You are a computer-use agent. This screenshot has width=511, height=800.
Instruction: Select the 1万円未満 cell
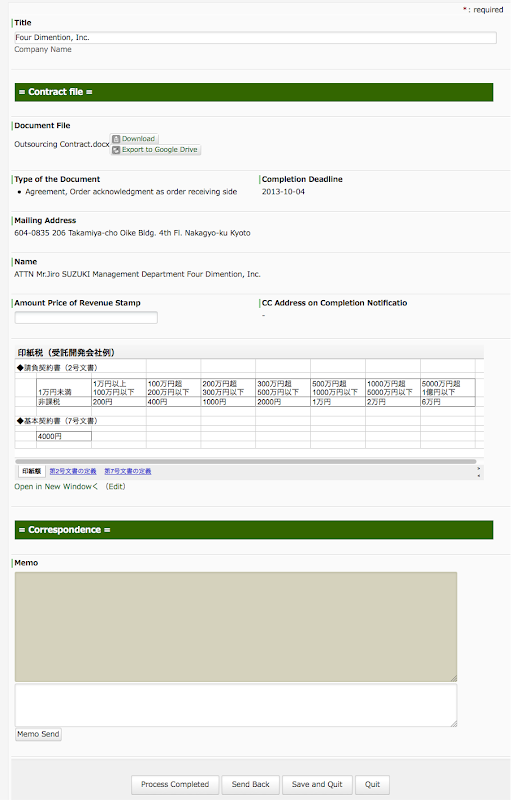pos(64,388)
